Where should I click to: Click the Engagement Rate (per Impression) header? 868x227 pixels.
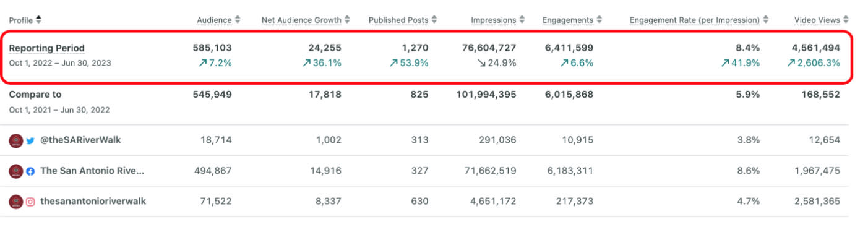pos(695,20)
